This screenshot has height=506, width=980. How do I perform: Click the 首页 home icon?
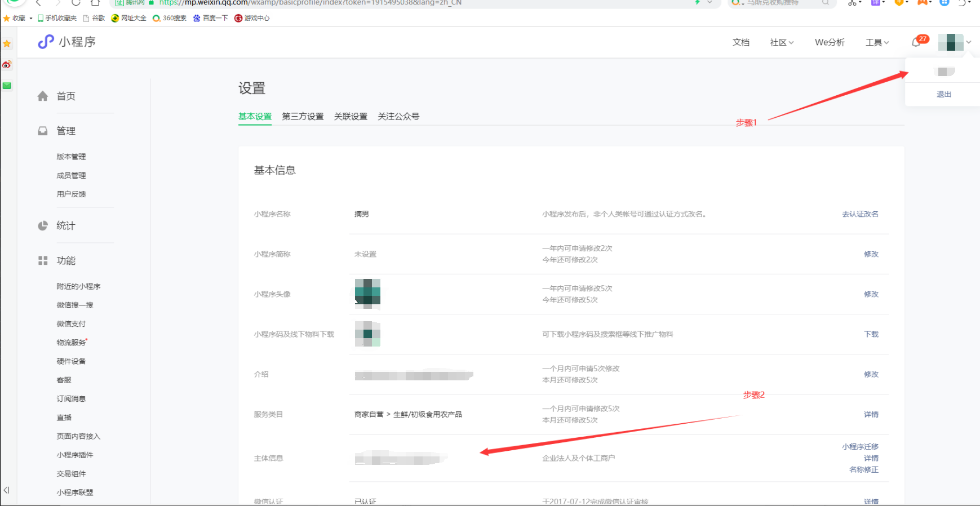43,96
